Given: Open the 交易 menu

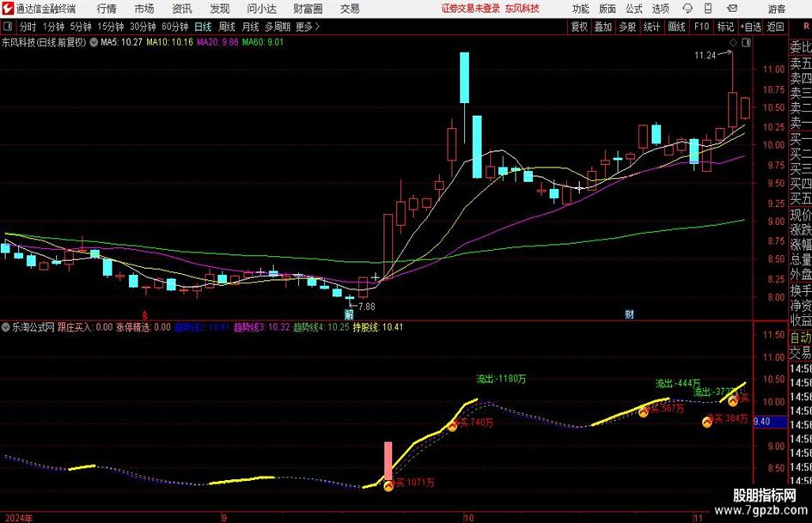Looking at the screenshot, I should (350, 9).
